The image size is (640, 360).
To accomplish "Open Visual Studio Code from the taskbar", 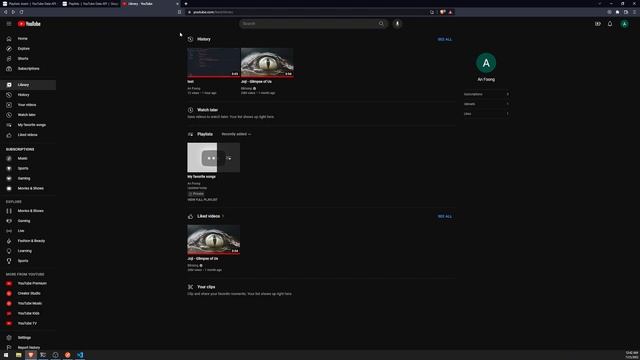I will click(x=80, y=355).
